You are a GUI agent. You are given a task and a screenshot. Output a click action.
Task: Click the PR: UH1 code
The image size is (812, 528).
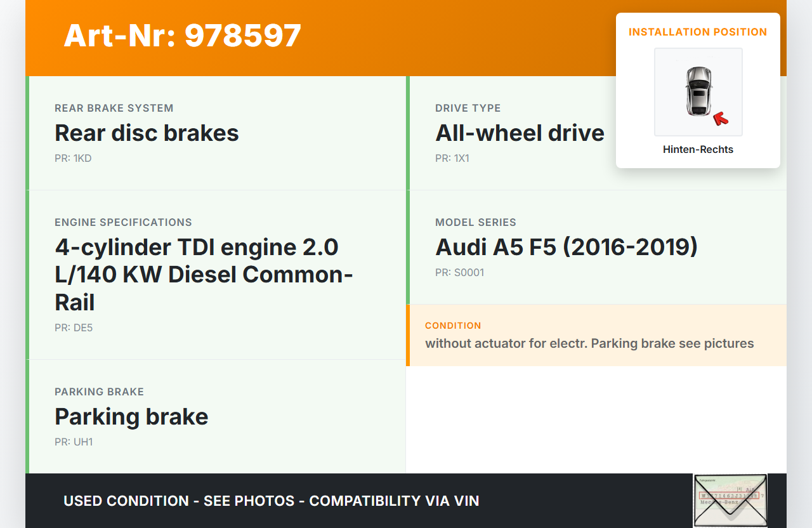[74, 442]
